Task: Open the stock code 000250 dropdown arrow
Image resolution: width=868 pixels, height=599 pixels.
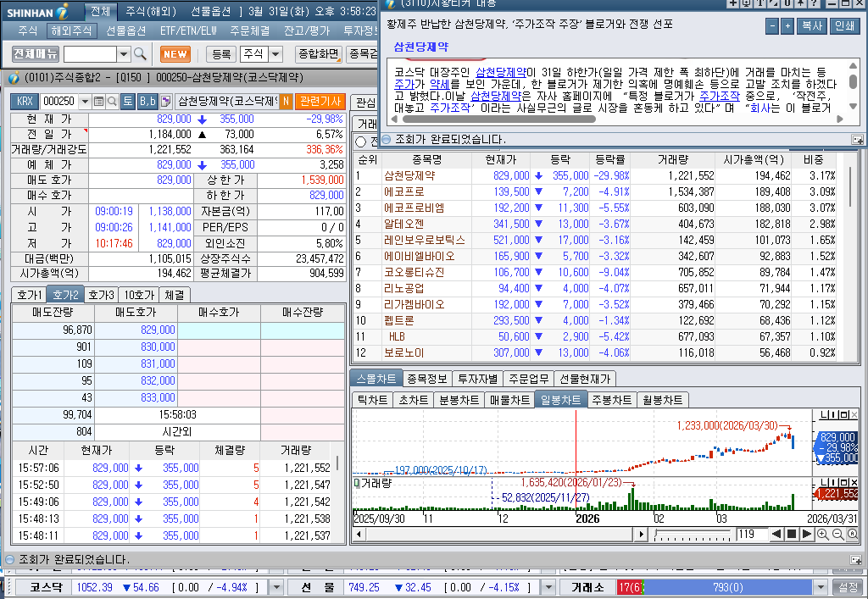Action: point(85,101)
